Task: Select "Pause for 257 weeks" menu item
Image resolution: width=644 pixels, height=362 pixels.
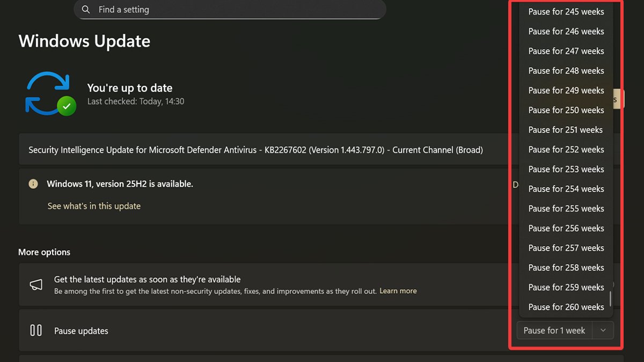Action: click(566, 248)
